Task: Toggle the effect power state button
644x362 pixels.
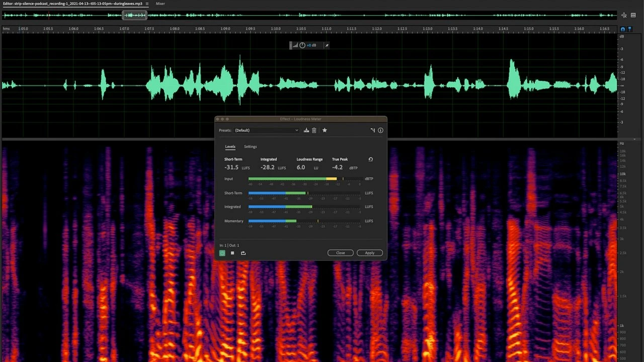Action: coord(222,253)
